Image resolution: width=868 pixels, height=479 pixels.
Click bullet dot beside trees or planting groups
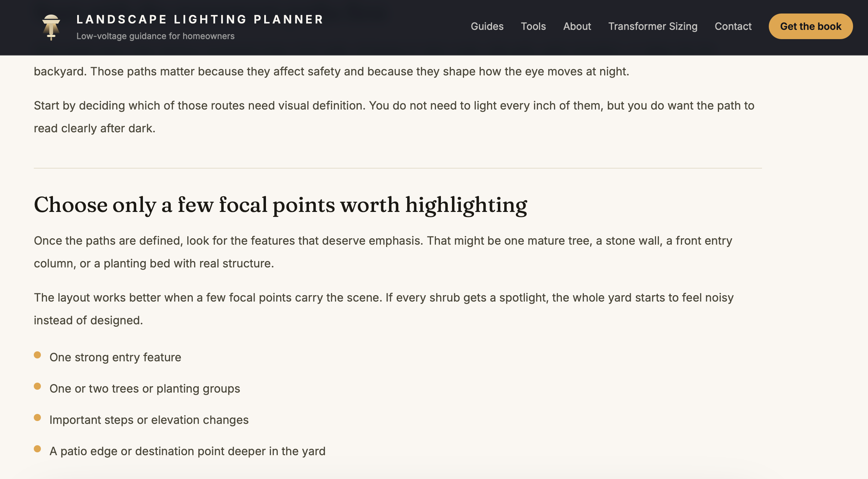point(37,386)
